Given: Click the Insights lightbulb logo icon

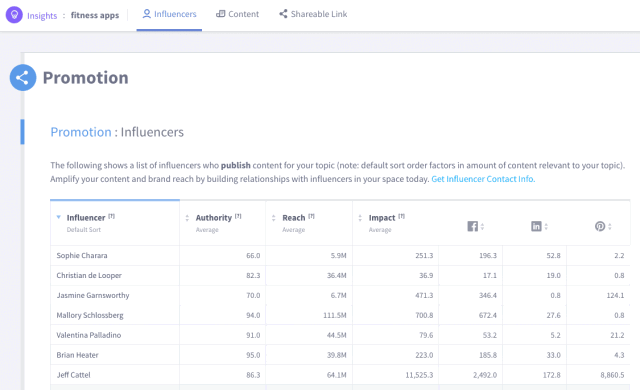Looking at the screenshot, I should pos(14,15).
